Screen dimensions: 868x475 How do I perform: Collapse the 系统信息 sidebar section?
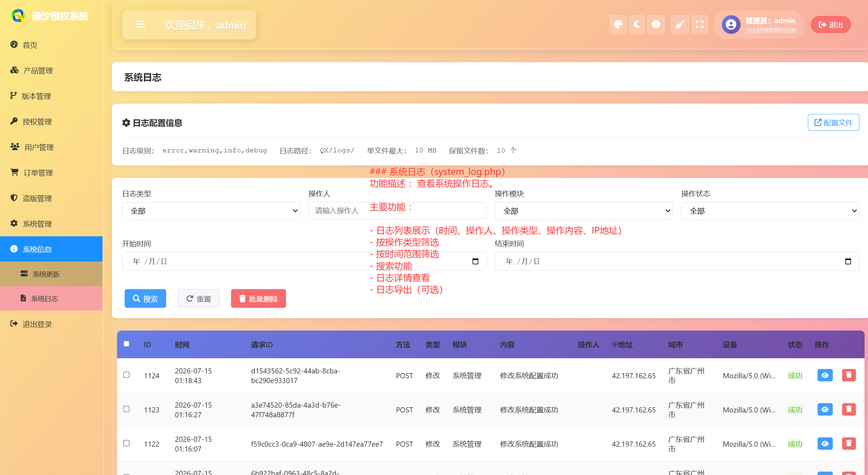pyautogui.click(x=51, y=249)
